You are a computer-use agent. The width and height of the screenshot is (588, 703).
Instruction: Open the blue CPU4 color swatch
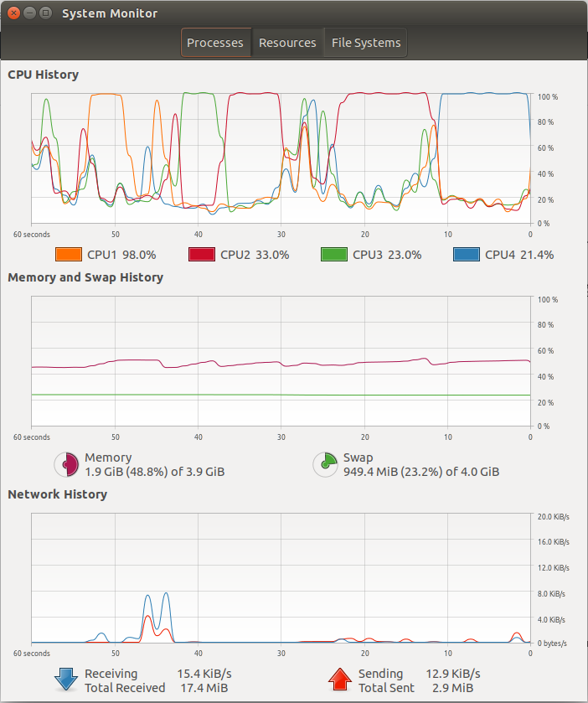467,255
